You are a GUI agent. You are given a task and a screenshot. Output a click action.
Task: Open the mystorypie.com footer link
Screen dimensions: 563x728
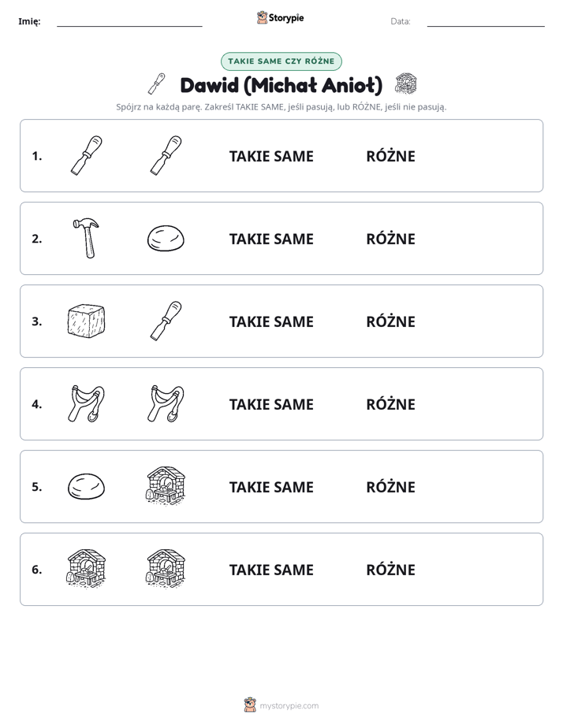click(289, 706)
